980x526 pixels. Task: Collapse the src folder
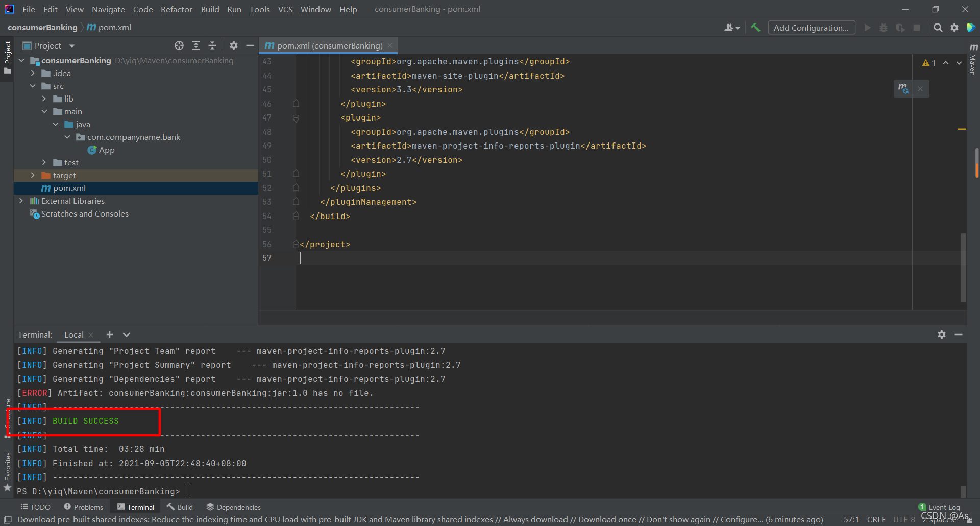coord(33,86)
